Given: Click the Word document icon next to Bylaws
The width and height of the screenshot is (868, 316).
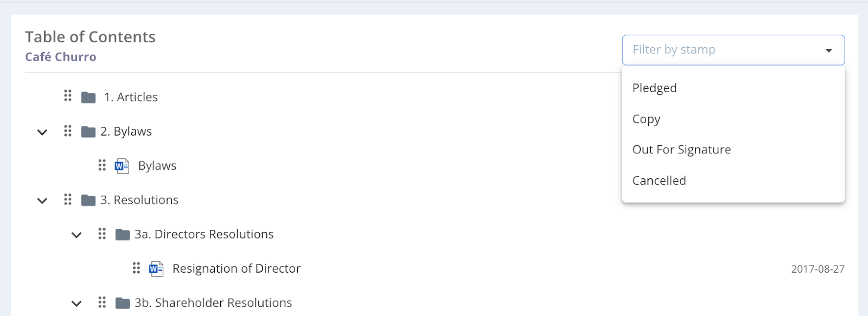Looking at the screenshot, I should [122, 166].
